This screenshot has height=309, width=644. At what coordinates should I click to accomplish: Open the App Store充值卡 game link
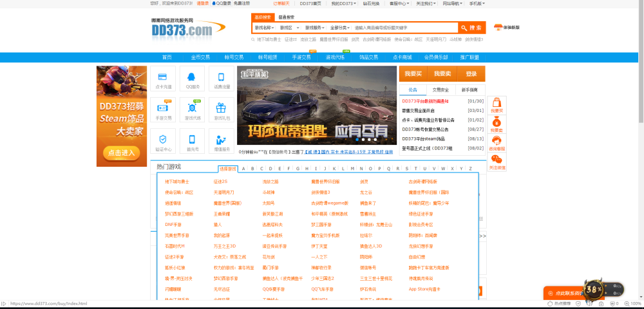424,289
